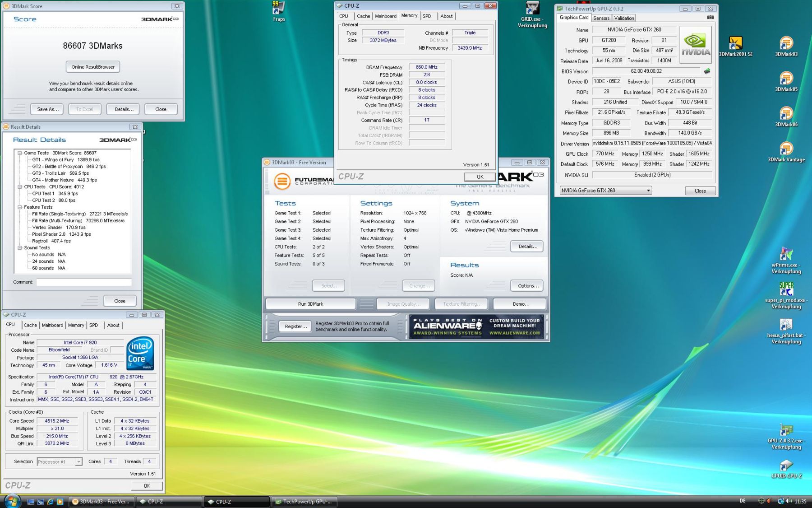Open GPU-Z.0.3.2.exe shortcut

[x=786, y=437]
